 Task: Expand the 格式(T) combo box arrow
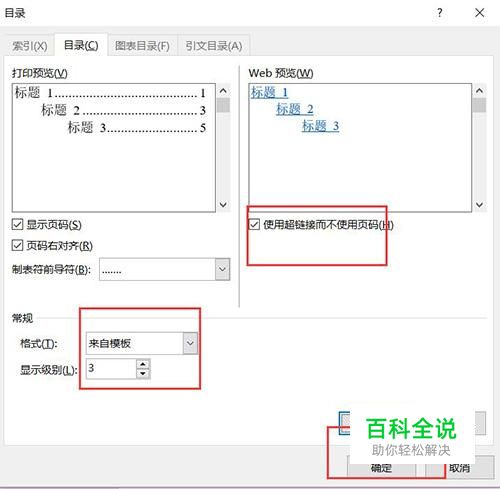190,343
